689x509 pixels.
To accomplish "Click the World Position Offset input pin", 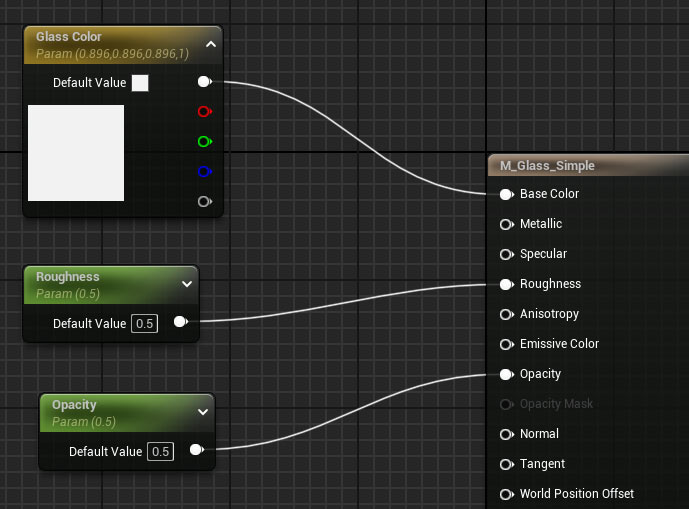I will tap(506, 494).
